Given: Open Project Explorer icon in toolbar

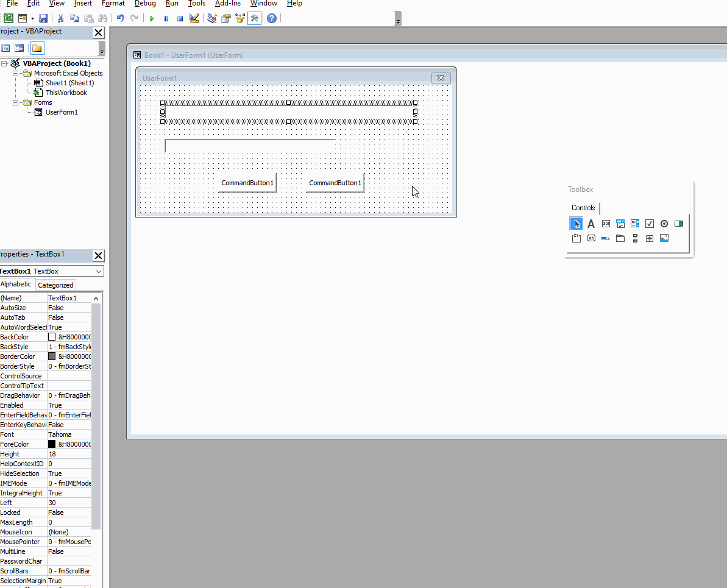Looking at the screenshot, I should (212, 18).
